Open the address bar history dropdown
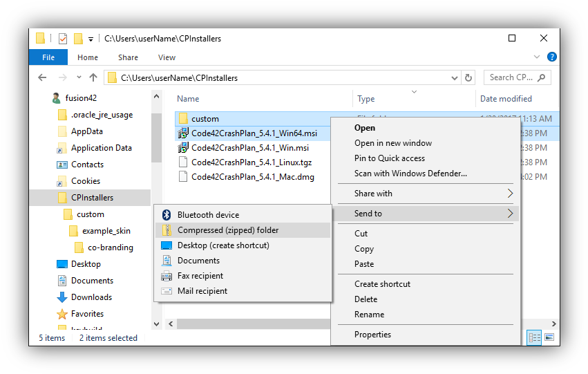Image resolution: width=588 pixels, height=374 pixels. pos(455,78)
